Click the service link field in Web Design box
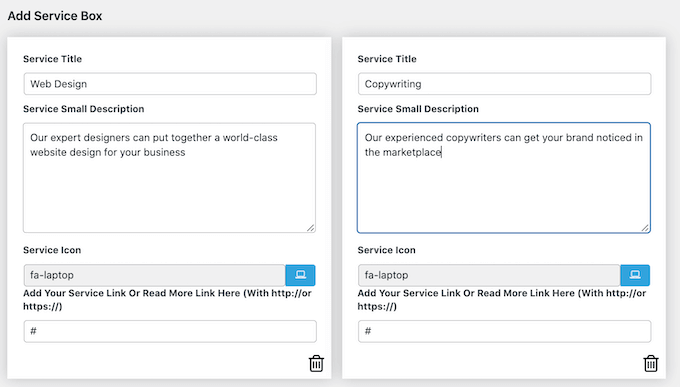 coord(170,331)
